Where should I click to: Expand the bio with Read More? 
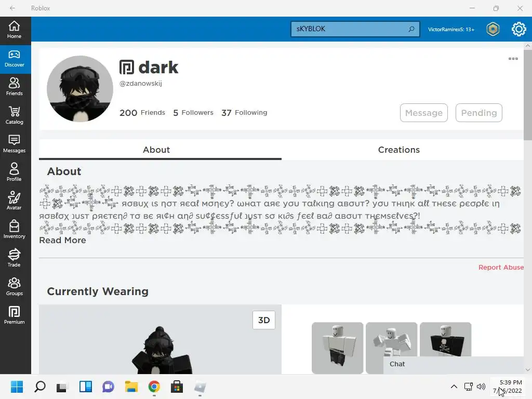(x=63, y=240)
